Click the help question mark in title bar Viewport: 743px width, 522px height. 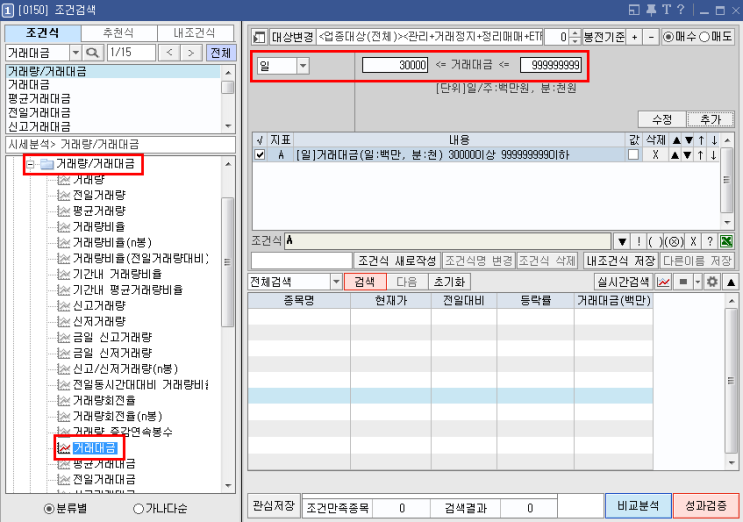(x=680, y=9)
